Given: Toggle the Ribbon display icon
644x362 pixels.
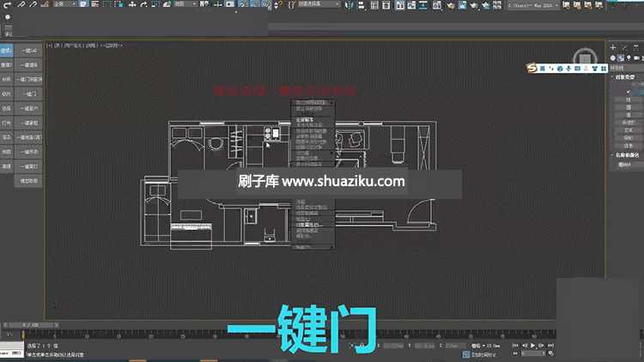Looking at the screenshot, I should (x=399, y=4).
